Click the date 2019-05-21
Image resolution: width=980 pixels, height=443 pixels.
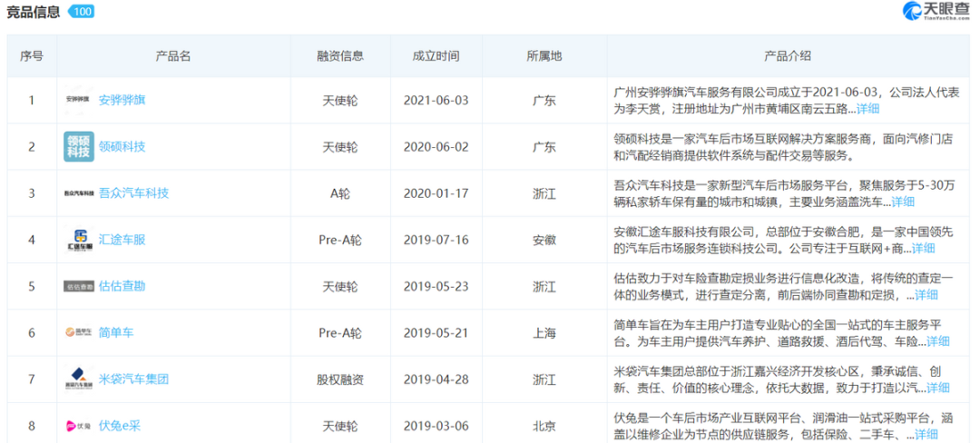pos(436,332)
